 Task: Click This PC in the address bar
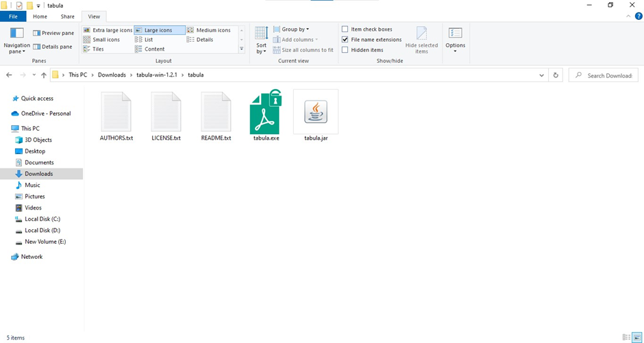coord(77,75)
